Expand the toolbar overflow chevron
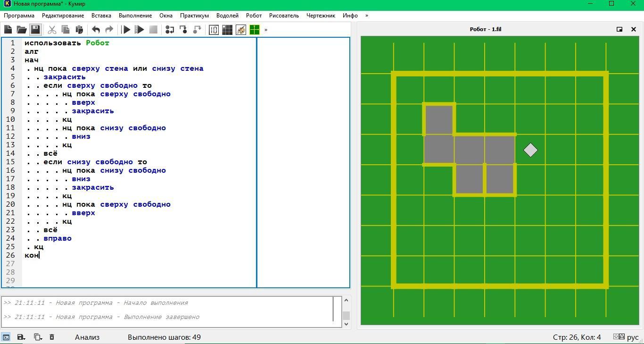 [266, 30]
